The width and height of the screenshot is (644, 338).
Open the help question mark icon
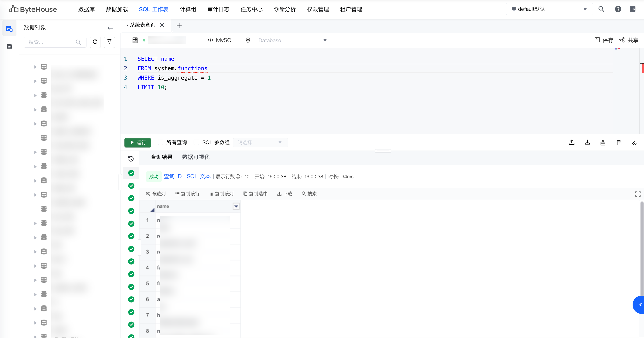(618, 9)
